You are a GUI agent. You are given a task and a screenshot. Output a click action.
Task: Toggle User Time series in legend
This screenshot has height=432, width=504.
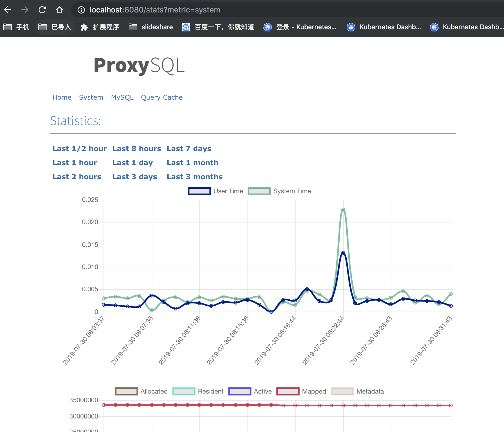(215, 191)
